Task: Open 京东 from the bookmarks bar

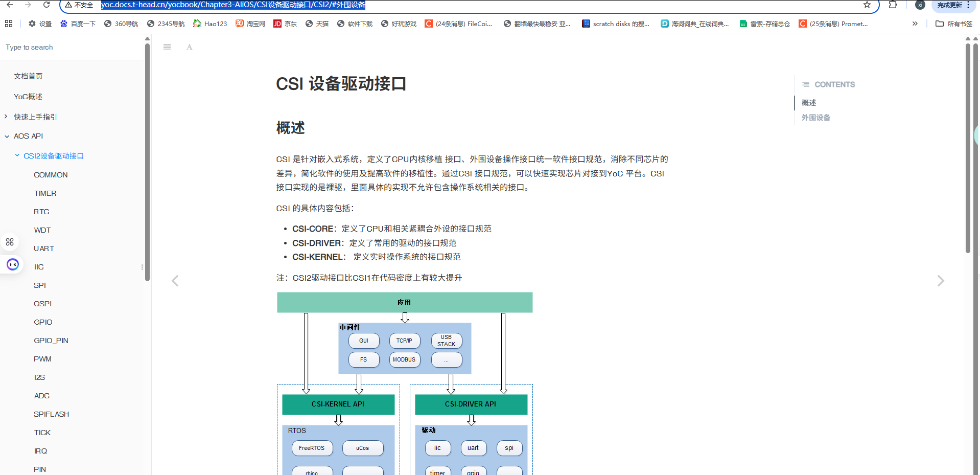Action: (x=285, y=24)
